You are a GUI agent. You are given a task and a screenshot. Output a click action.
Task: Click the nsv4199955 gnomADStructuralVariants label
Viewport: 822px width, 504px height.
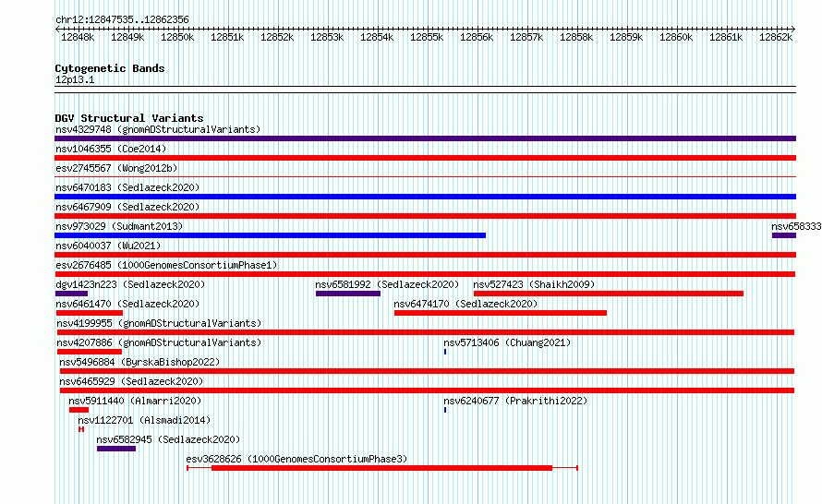(x=159, y=323)
